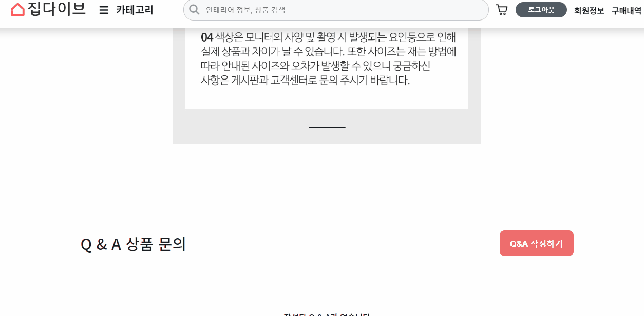Open 구매내역 page

(x=627, y=10)
